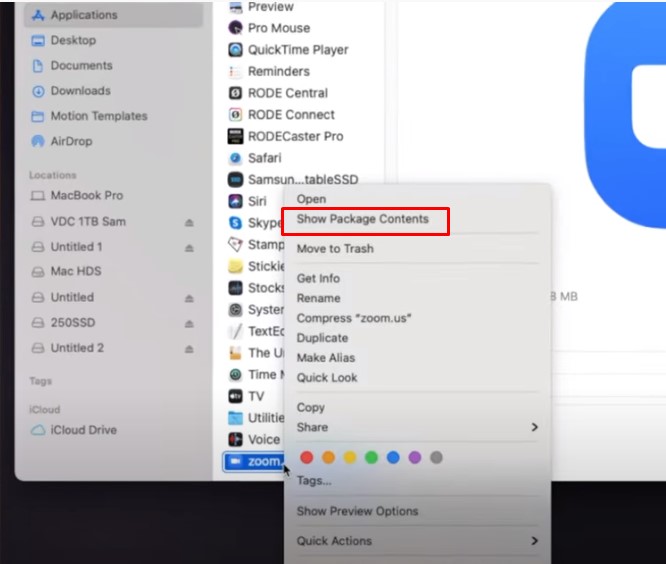Open Applications in the Finder sidebar
This screenshot has width=666, height=564.
point(113,15)
